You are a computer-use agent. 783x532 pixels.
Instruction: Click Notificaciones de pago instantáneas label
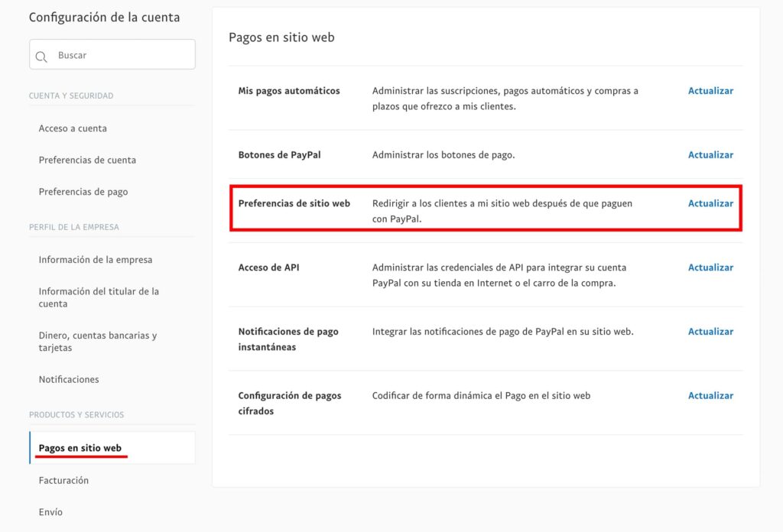pyautogui.click(x=288, y=339)
